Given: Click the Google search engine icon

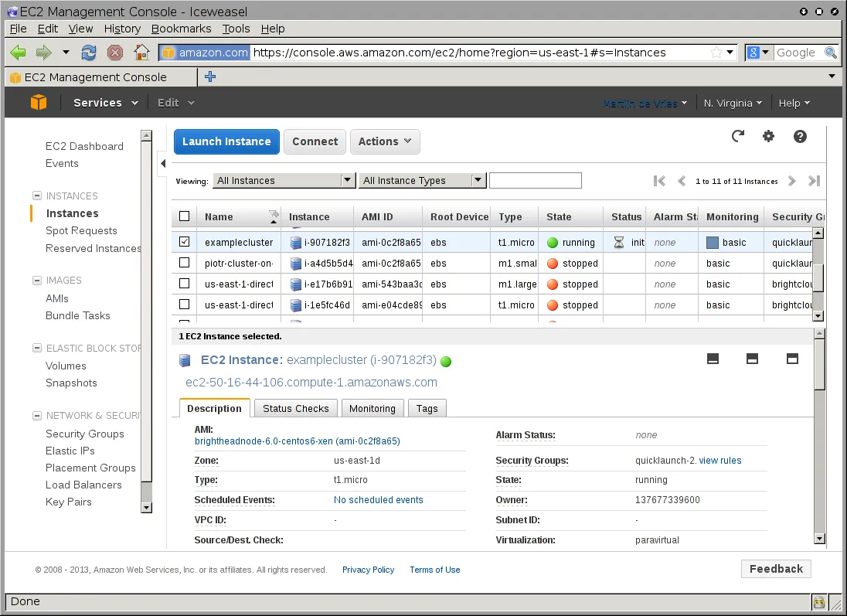Looking at the screenshot, I should click(753, 53).
